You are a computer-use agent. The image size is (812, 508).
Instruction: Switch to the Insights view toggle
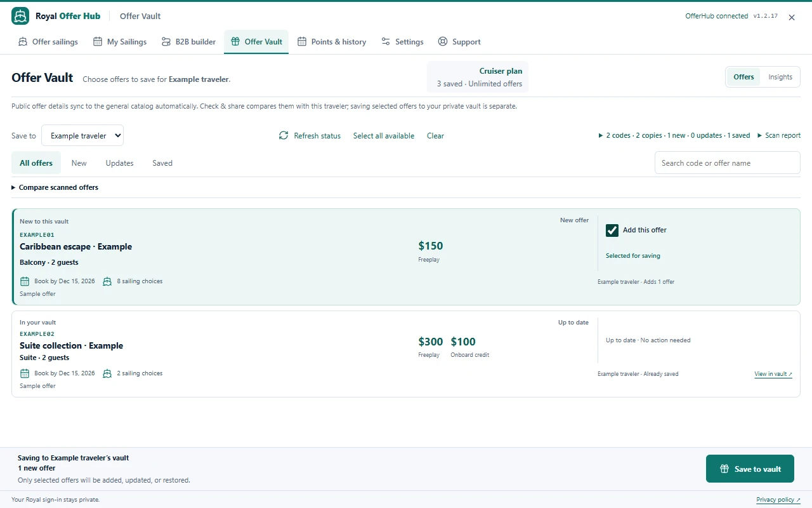click(780, 77)
